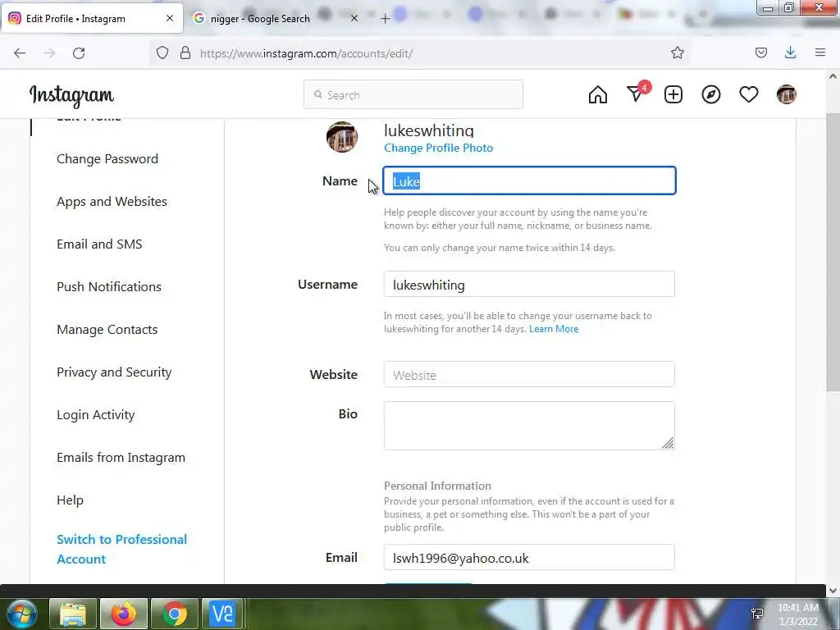Click the Instagram logo
Screen dimensions: 840x630
click(x=71, y=96)
